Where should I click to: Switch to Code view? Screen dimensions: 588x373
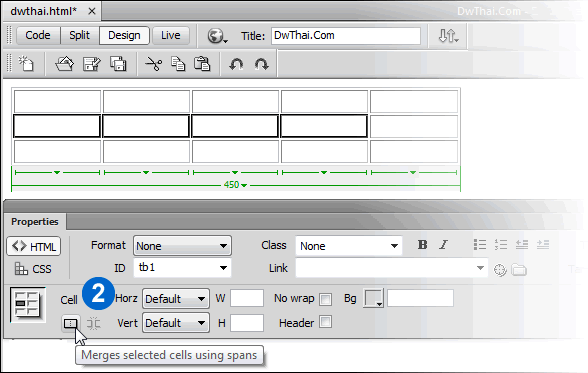38,35
